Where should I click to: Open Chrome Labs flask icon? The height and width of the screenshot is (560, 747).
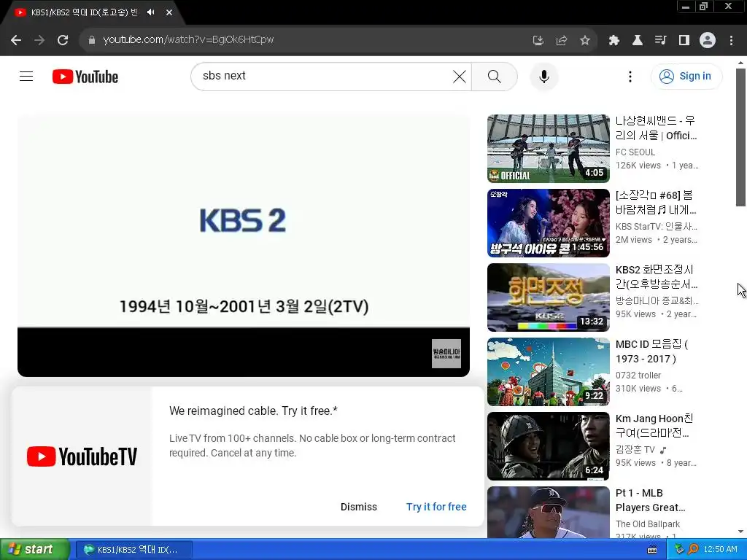(638, 41)
